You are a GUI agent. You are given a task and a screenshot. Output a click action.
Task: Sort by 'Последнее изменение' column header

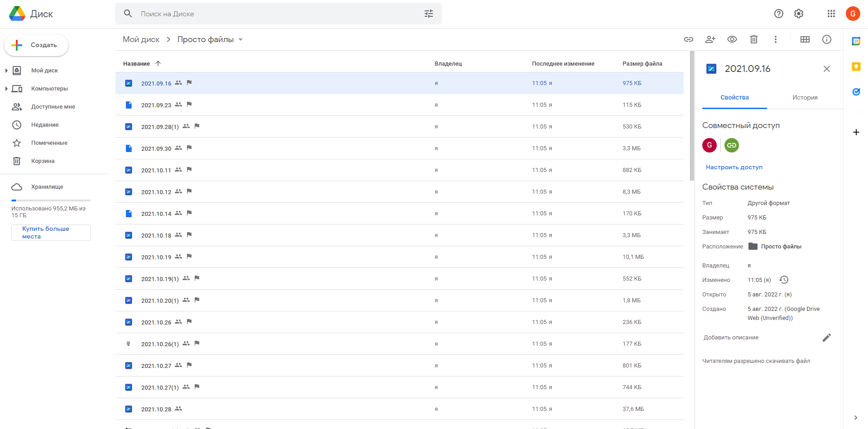tap(563, 64)
